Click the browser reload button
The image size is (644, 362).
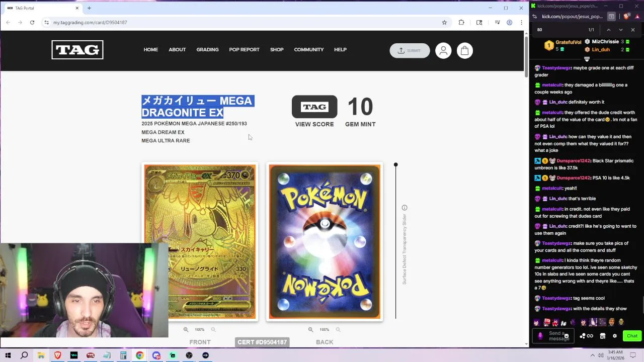(x=32, y=22)
